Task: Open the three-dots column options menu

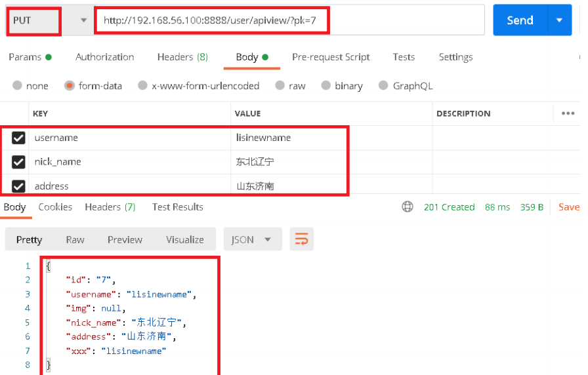Action: point(568,113)
